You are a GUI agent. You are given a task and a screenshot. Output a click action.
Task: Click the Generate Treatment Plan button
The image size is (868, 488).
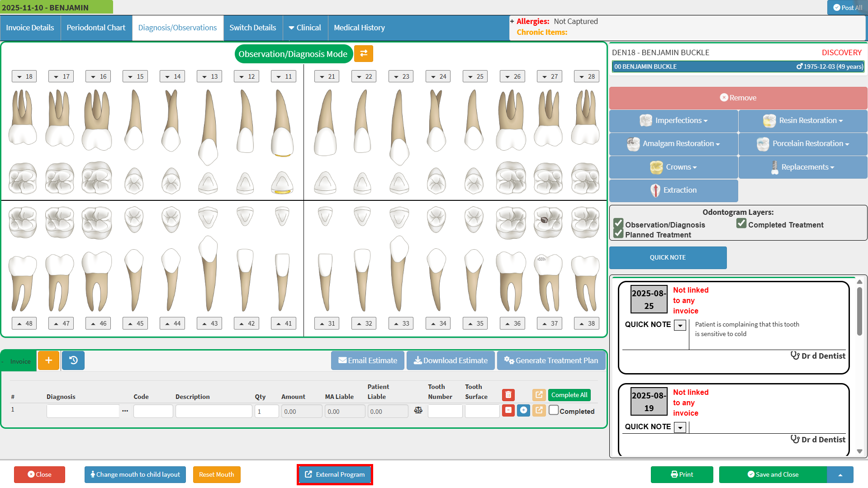(551, 360)
